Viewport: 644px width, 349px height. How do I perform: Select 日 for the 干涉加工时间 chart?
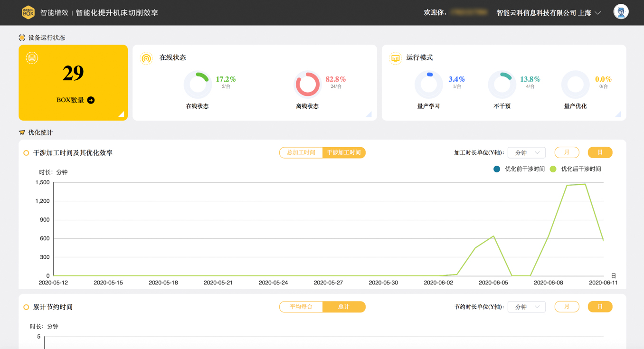[600, 152]
